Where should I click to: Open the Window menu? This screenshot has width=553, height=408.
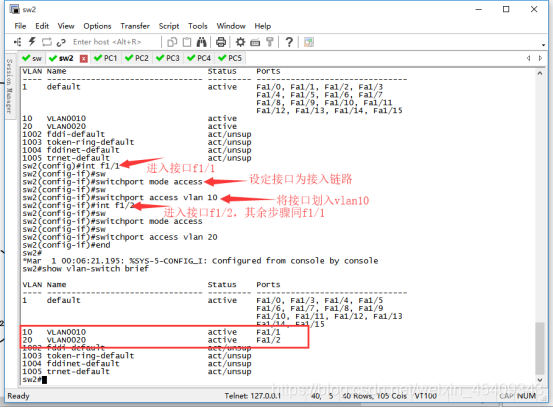[231, 26]
